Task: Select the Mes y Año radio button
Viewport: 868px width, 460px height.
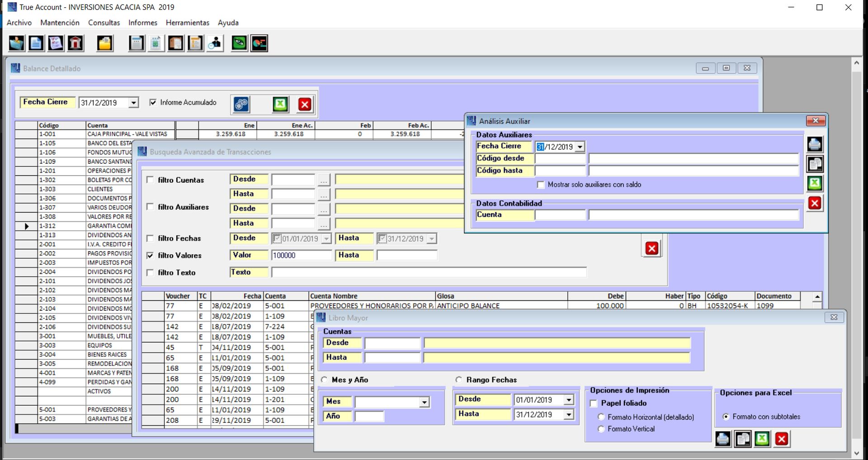Action: [x=324, y=380]
